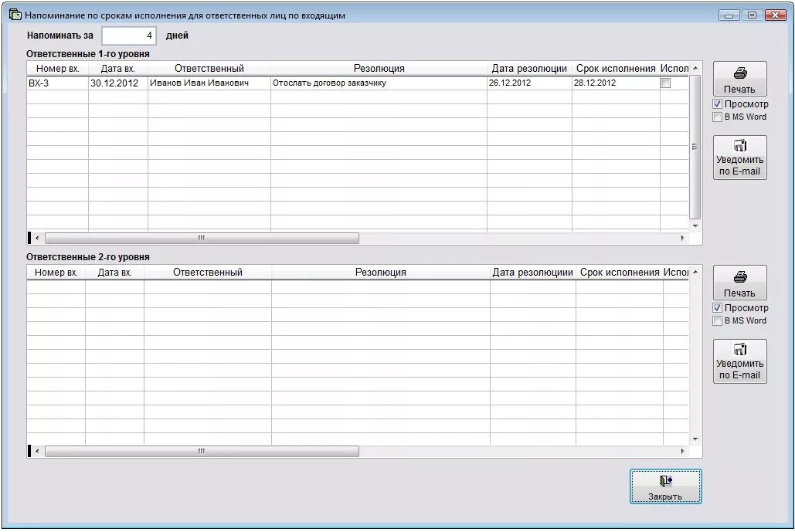795x532 pixels.
Task: Click the up arrow of level 2 vertical scrollbar
Action: 695,272
